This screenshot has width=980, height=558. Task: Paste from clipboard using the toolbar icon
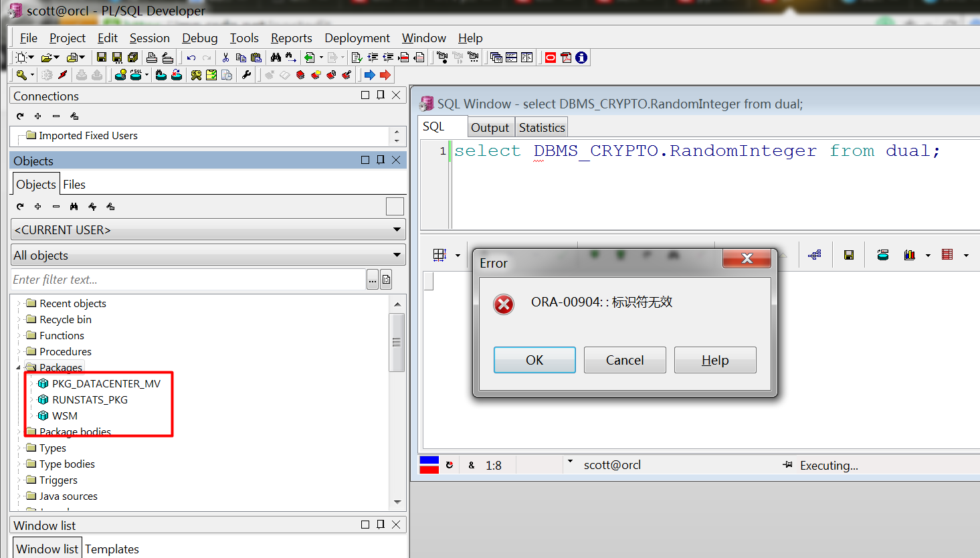point(256,56)
